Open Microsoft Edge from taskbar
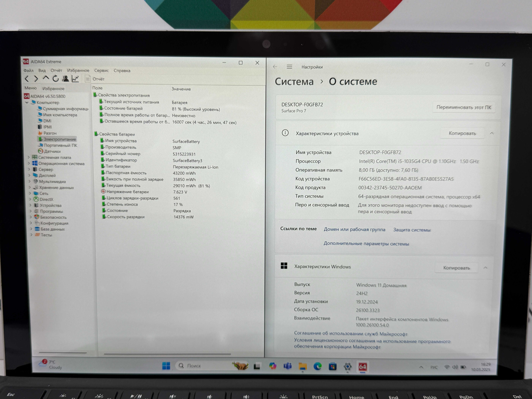 click(318, 366)
